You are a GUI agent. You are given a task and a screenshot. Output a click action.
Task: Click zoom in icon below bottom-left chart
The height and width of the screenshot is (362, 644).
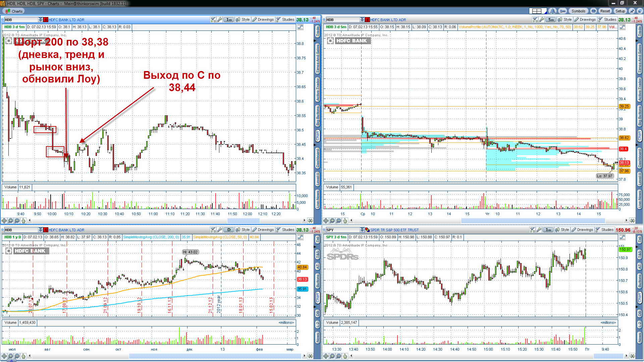tap(10, 356)
